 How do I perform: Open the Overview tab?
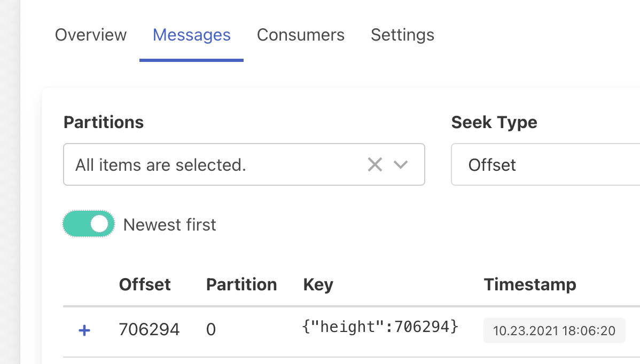point(90,35)
